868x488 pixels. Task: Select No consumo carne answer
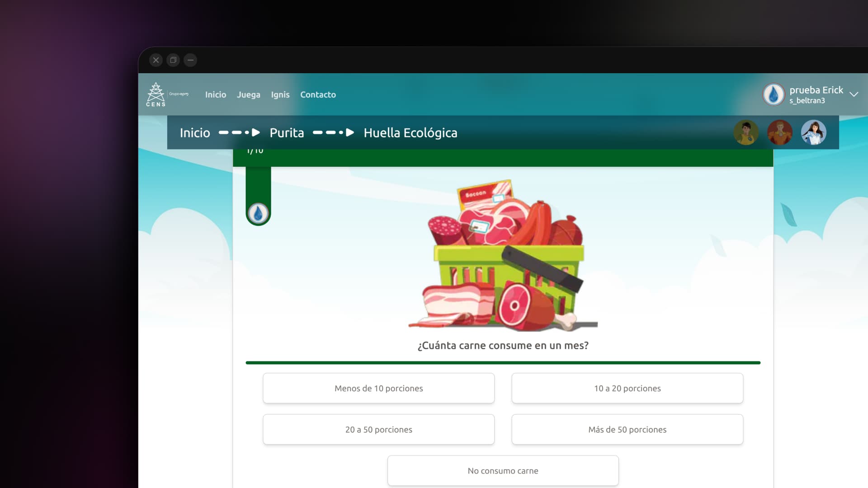tap(503, 470)
